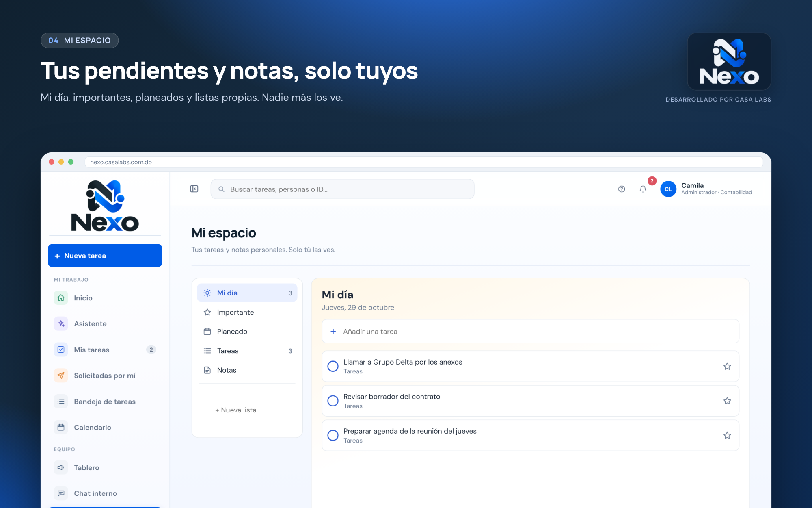Screen dimensions: 812x508
Task: Click the Inicio home icon
Action: [61, 298]
